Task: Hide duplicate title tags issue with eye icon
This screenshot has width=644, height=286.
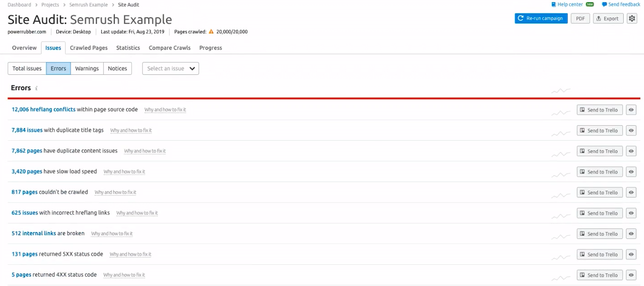Action: coord(631,130)
